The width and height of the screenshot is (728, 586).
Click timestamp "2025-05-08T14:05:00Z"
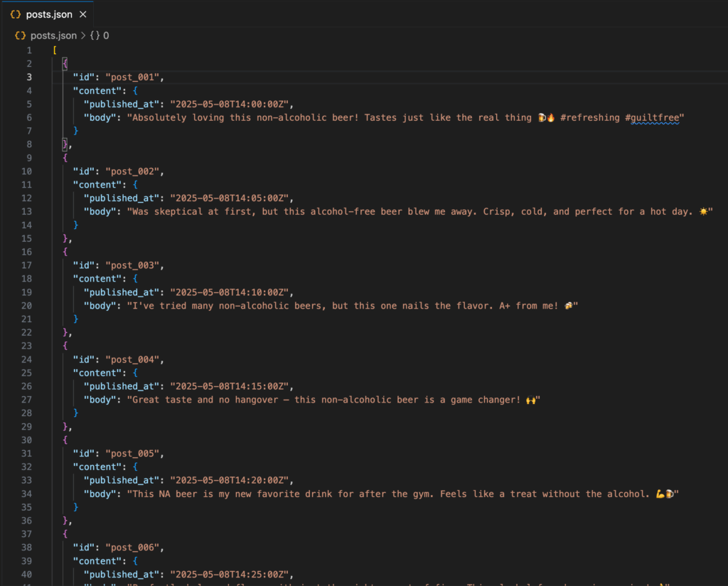230,198
